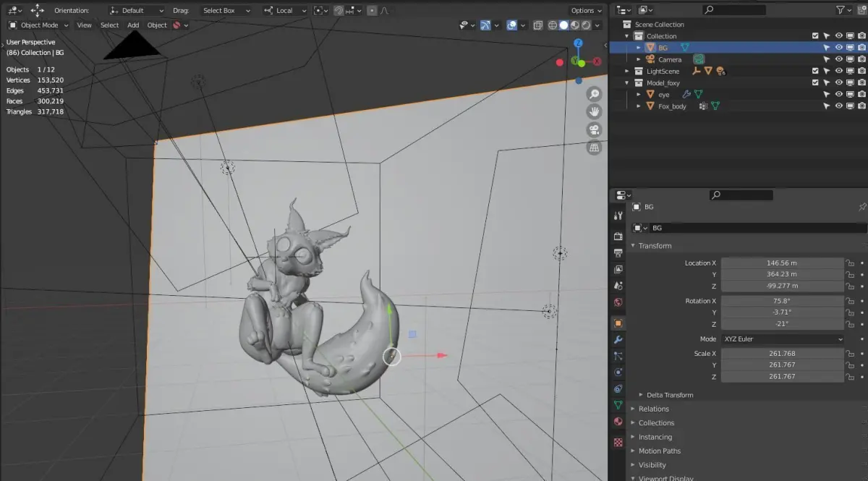
Task: Open the Add menu
Action: 133,25
